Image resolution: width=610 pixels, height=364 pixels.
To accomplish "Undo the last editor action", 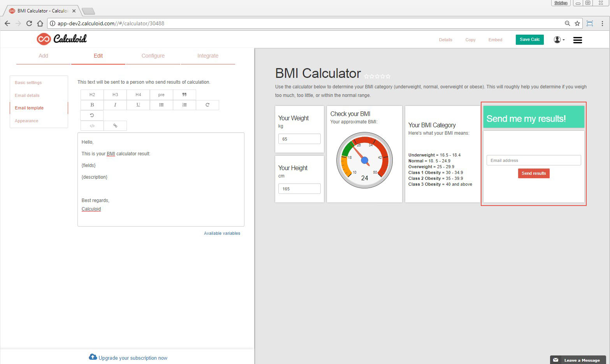I will point(92,115).
